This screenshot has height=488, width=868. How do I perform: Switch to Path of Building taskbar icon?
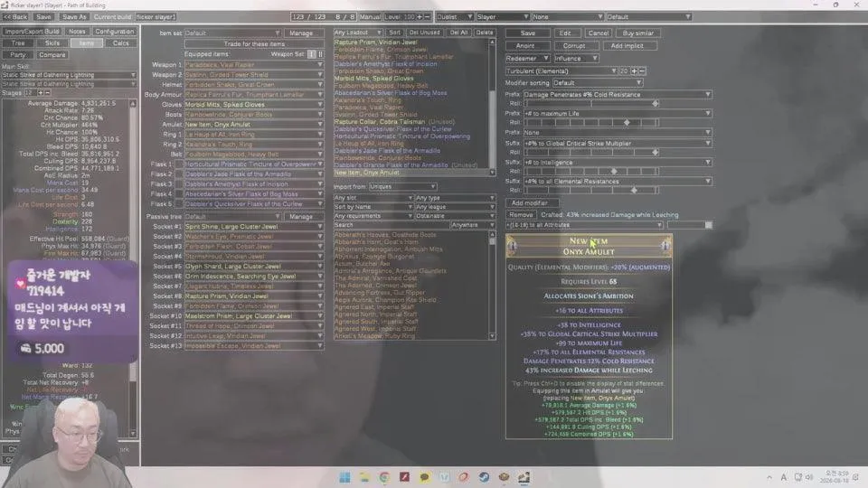tap(524, 477)
